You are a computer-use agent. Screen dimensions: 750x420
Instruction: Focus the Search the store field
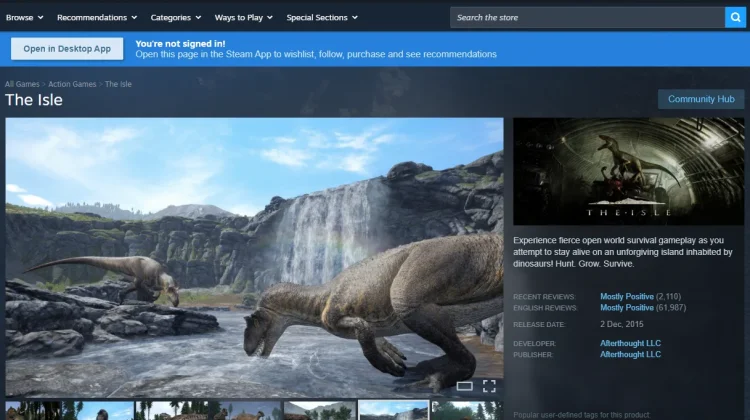point(587,18)
